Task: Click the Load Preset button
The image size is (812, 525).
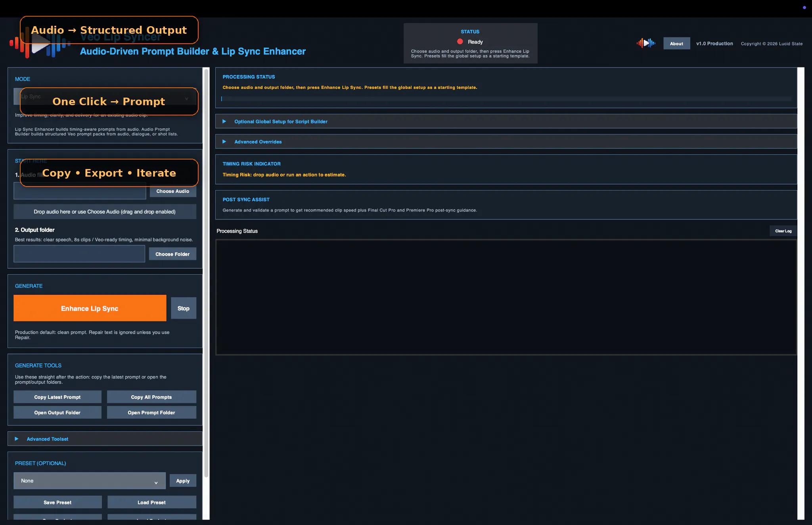Action: [x=152, y=502]
